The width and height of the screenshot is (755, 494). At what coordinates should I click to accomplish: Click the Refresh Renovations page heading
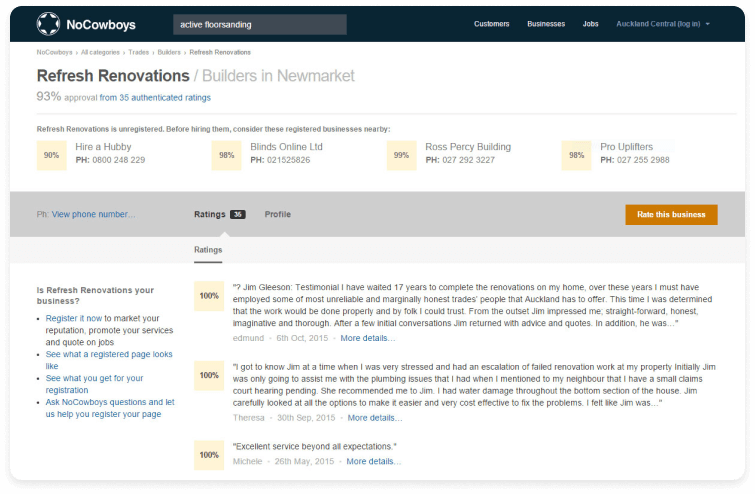pos(113,76)
